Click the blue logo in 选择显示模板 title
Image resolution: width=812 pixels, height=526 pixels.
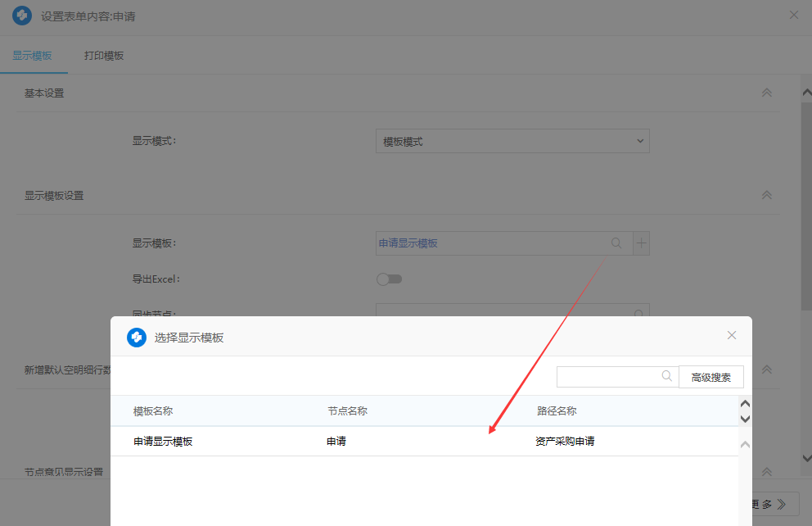point(137,337)
